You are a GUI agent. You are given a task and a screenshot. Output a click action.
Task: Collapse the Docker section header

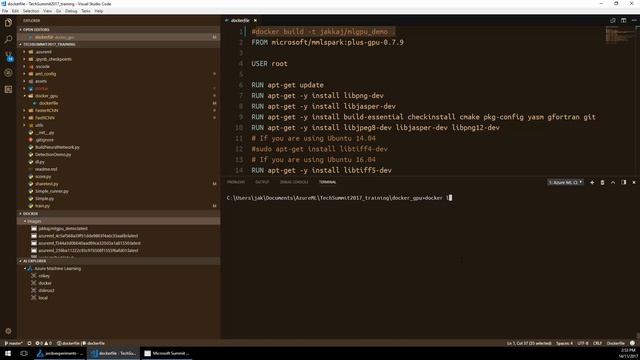[118, 213]
